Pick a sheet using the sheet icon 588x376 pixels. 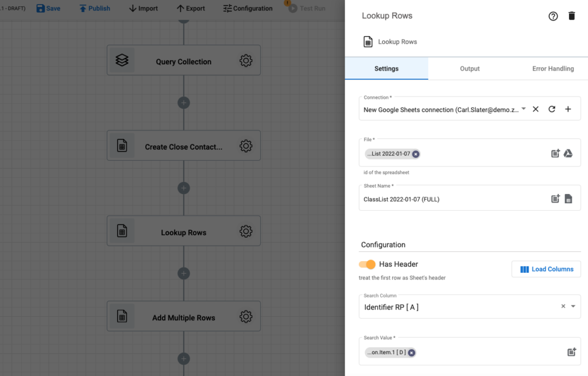point(568,199)
